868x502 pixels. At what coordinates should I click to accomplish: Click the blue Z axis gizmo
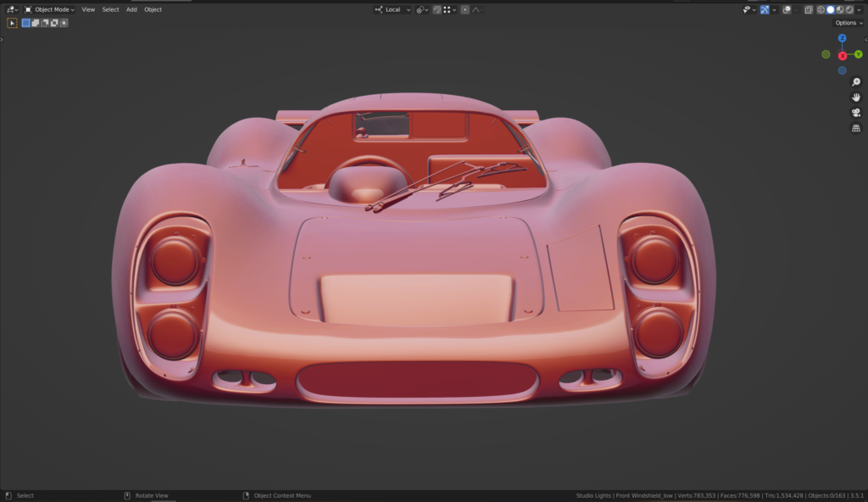(x=842, y=38)
